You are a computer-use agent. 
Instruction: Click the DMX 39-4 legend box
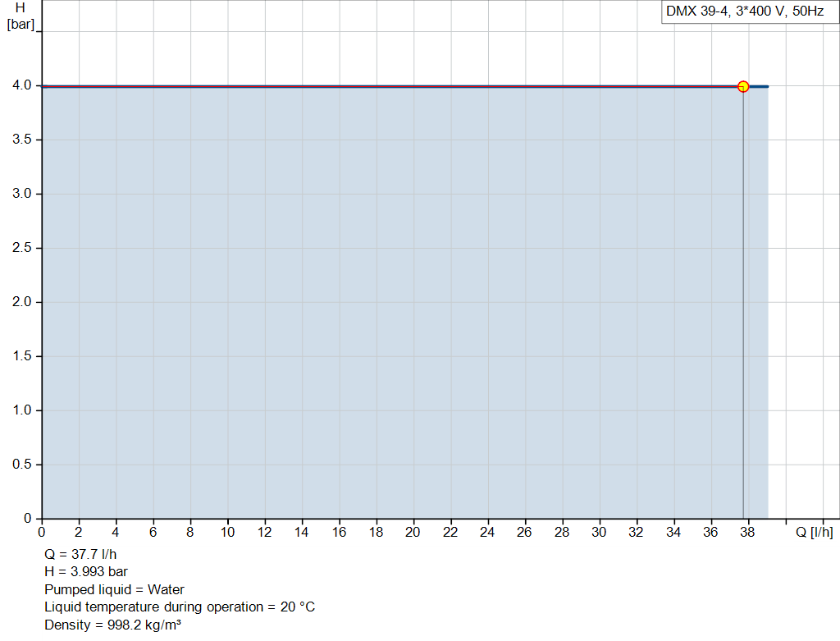(749, 13)
